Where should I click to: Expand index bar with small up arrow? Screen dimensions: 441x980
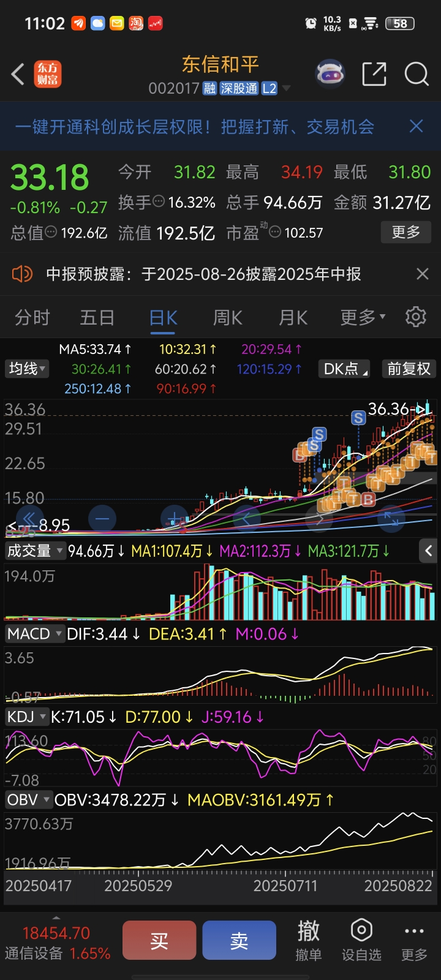click(x=56, y=918)
